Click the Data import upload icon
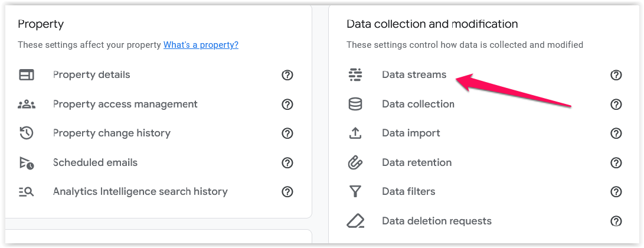 tap(355, 133)
